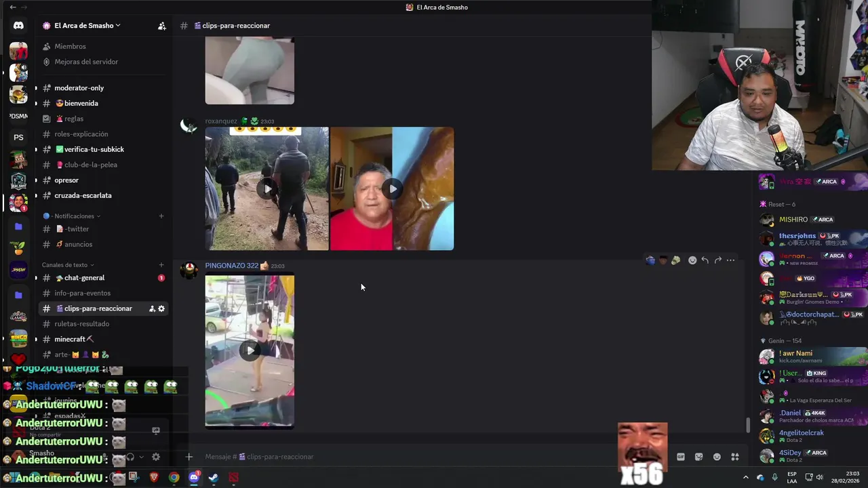The height and width of the screenshot is (488, 868).
Task: Open emoji picker in message bar
Action: pyautogui.click(x=717, y=457)
